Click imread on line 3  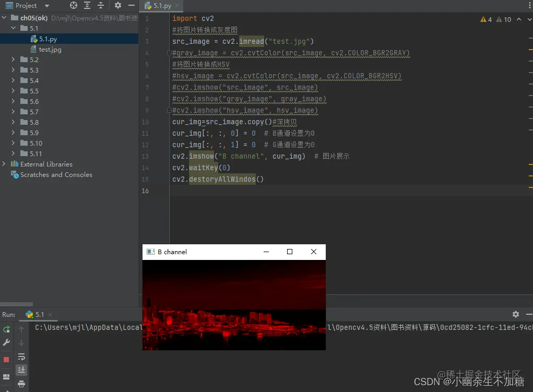tap(252, 41)
